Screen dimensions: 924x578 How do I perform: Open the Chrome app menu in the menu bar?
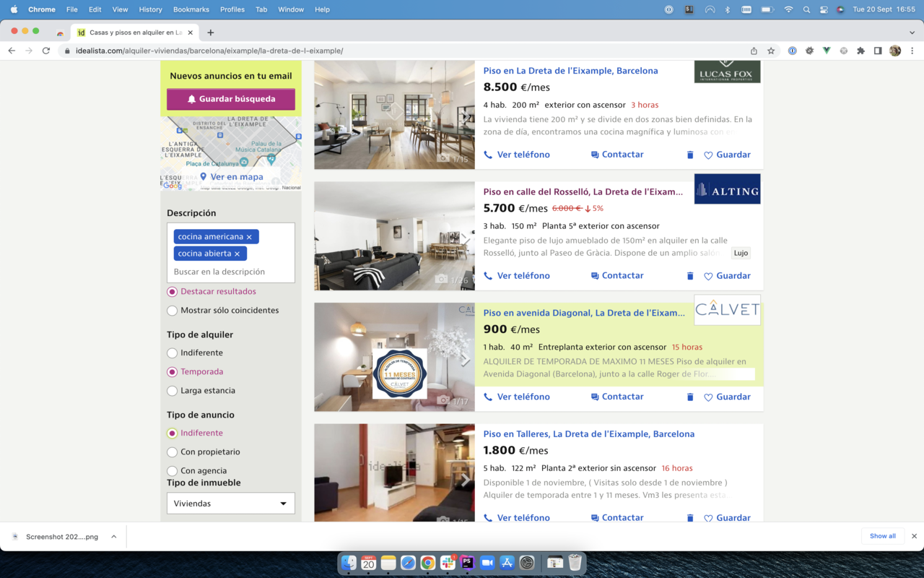[42, 9]
